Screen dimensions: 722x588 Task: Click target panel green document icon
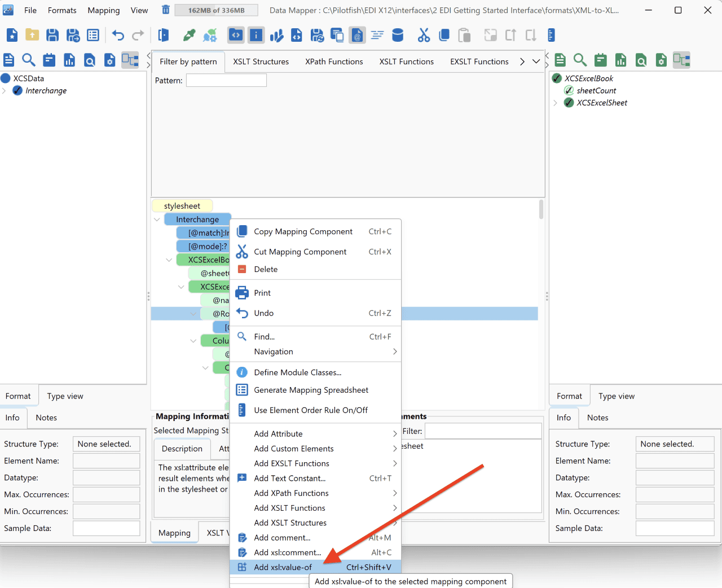[560, 60]
